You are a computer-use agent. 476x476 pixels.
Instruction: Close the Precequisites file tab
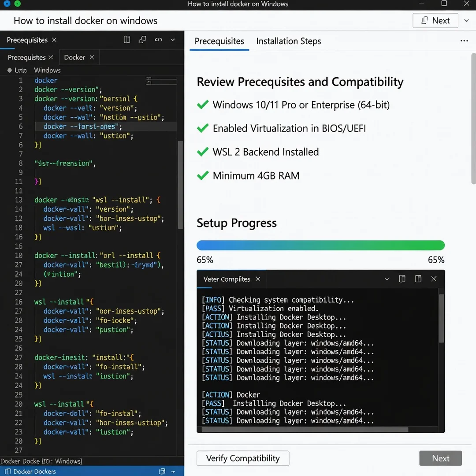click(51, 57)
